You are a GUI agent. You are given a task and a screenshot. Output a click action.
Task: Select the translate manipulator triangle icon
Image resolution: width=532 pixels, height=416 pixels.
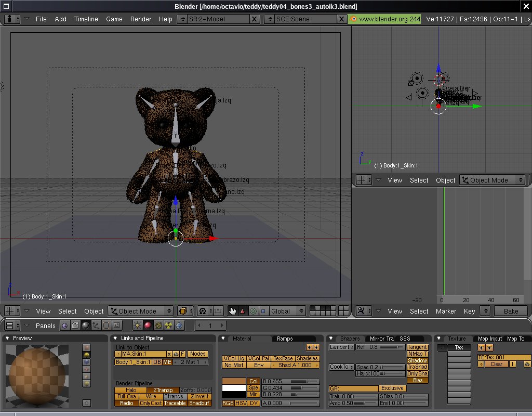[x=242, y=311]
